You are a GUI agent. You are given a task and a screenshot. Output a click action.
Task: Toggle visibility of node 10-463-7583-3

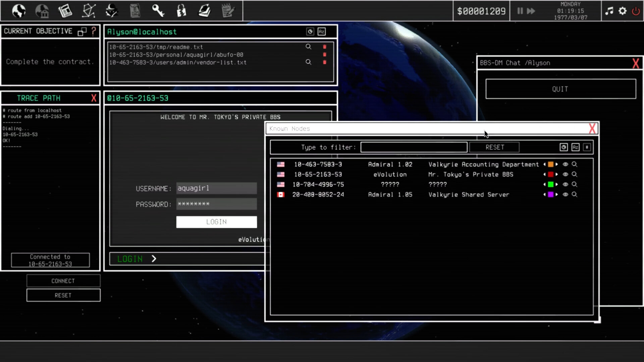pyautogui.click(x=565, y=165)
